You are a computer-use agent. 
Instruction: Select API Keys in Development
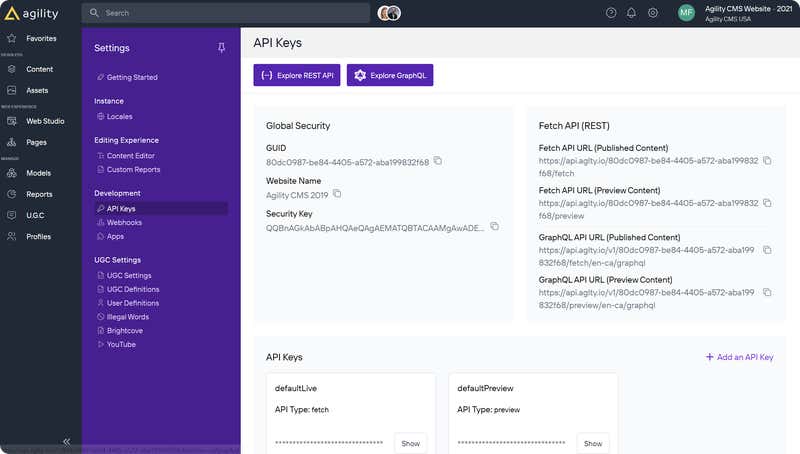point(161,209)
